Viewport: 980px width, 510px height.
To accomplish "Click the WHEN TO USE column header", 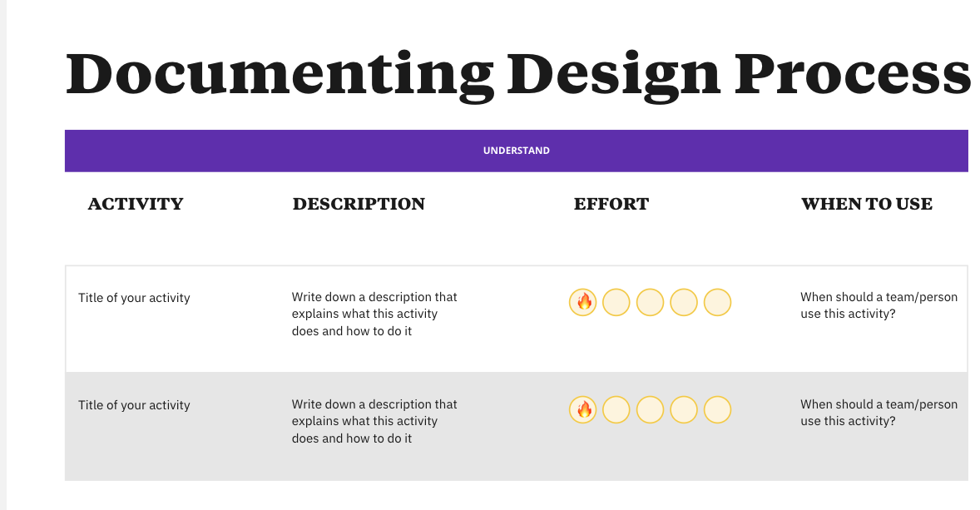I will tap(866, 204).
